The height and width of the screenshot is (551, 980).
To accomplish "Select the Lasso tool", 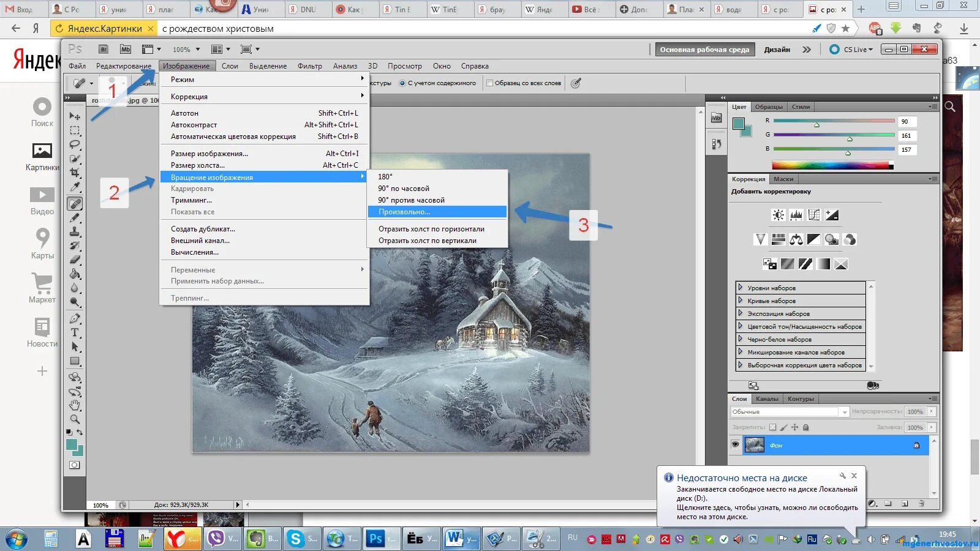I will (75, 144).
